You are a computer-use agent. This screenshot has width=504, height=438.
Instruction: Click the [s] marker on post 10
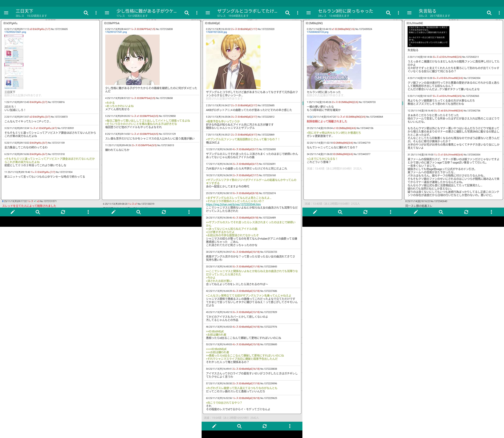(x=311, y=117)
